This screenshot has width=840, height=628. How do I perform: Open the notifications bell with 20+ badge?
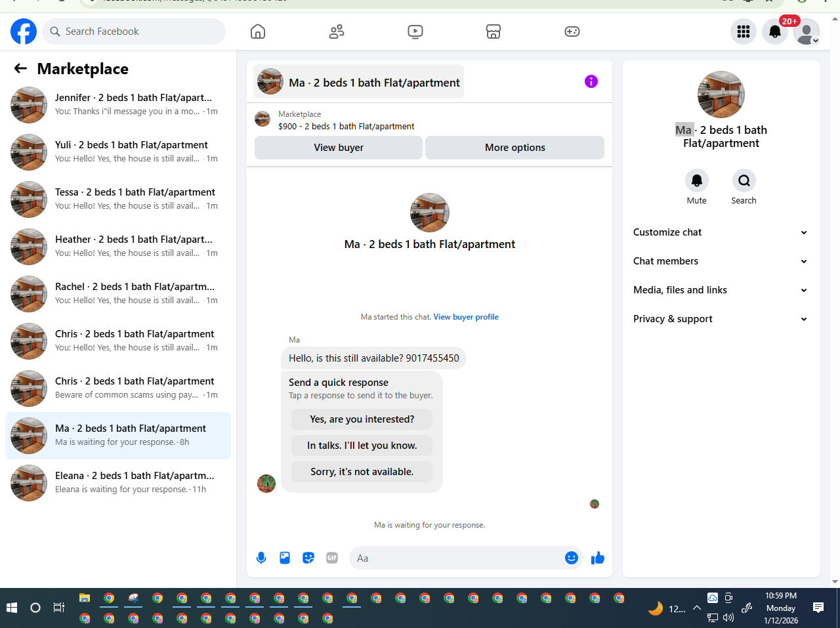tap(775, 31)
